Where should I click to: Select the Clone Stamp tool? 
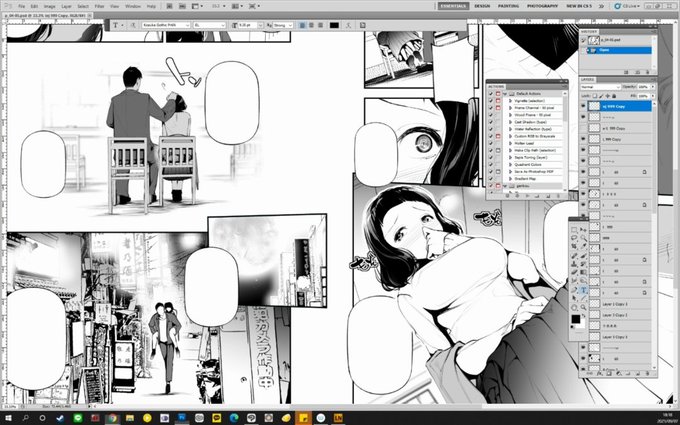tap(574, 264)
